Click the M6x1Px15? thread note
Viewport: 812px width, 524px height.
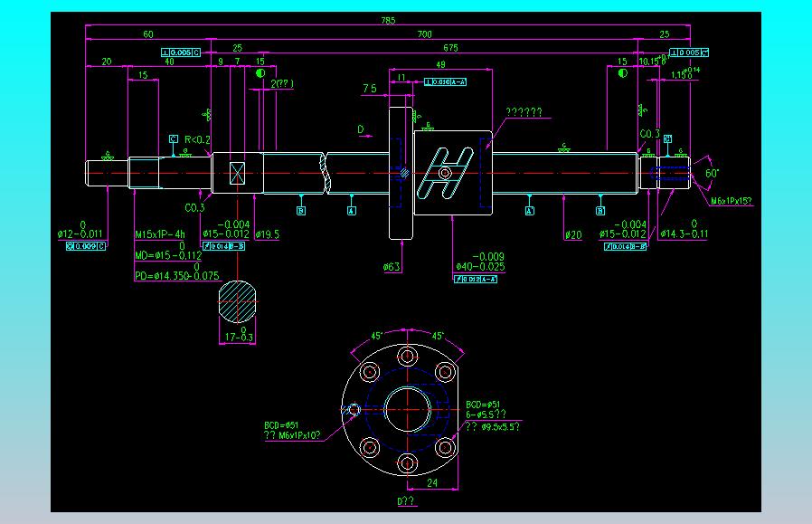tap(732, 201)
